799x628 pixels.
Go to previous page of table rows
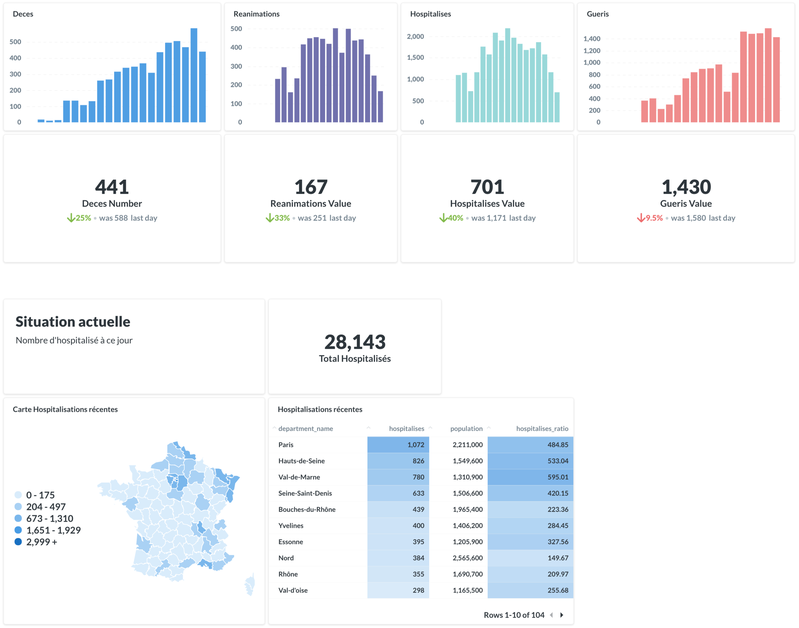coord(551,615)
